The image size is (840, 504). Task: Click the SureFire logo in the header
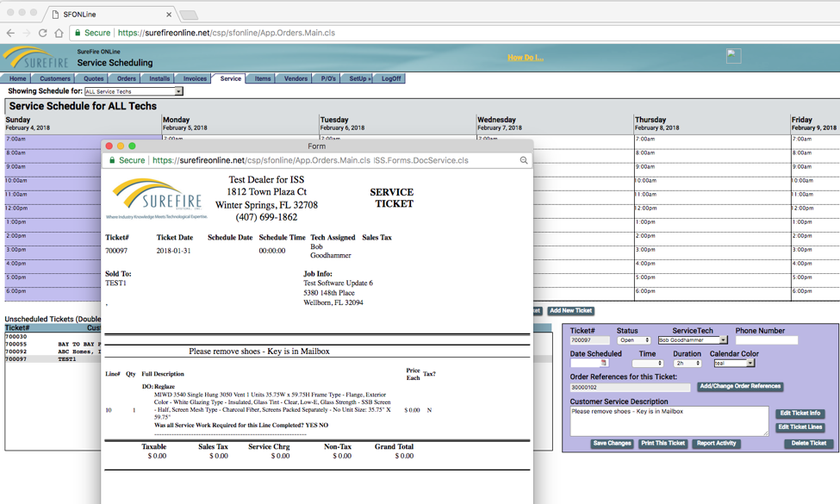(x=36, y=58)
